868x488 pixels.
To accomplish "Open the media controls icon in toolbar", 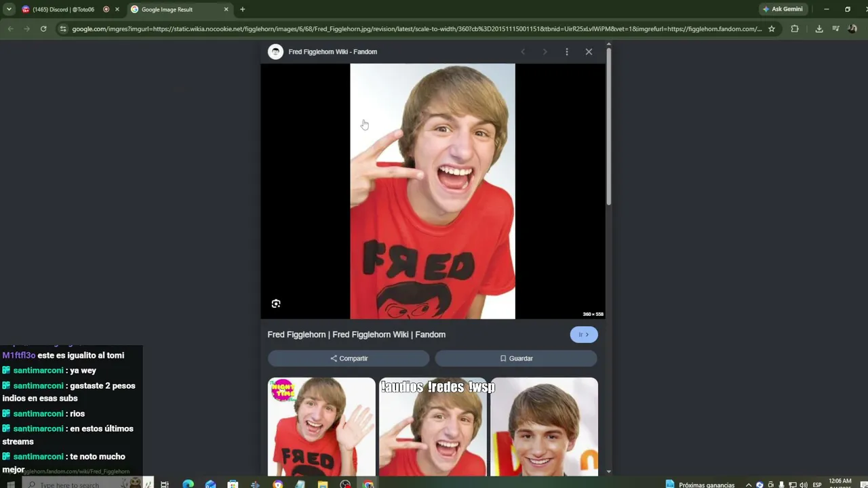I will pyautogui.click(x=835, y=29).
